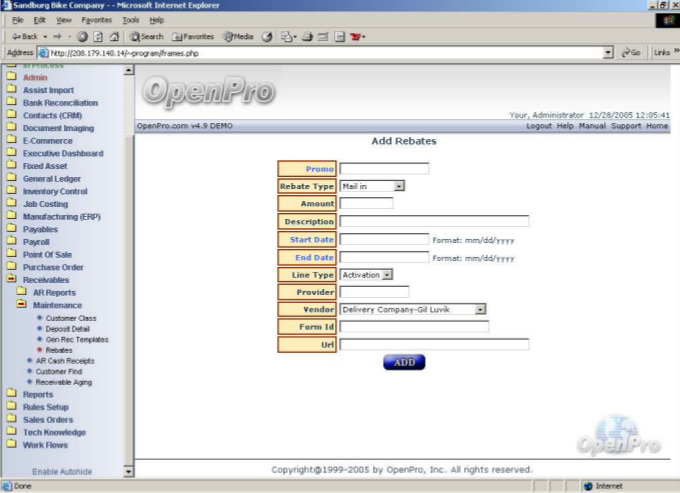The height and width of the screenshot is (493, 680).
Task: Open the Payroll folder icon
Action: 11,242
